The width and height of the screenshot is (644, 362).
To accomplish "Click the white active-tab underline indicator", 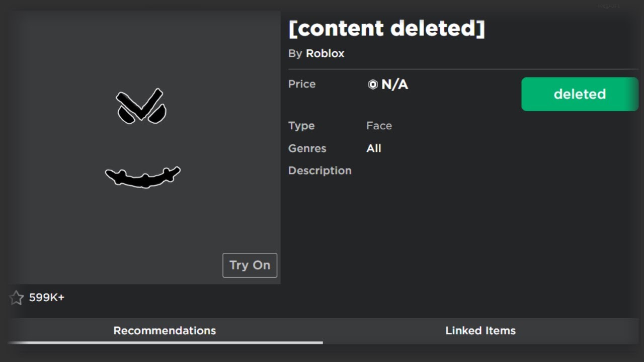I will 165,343.
